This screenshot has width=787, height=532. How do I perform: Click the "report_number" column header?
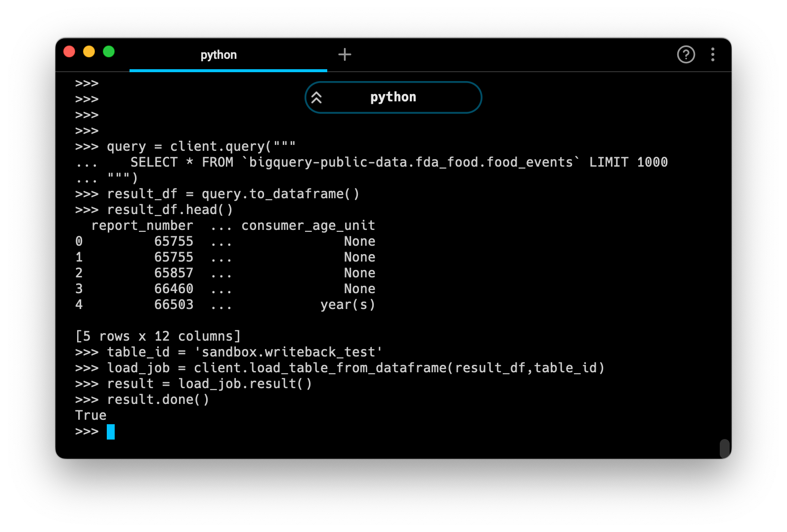tap(142, 225)
